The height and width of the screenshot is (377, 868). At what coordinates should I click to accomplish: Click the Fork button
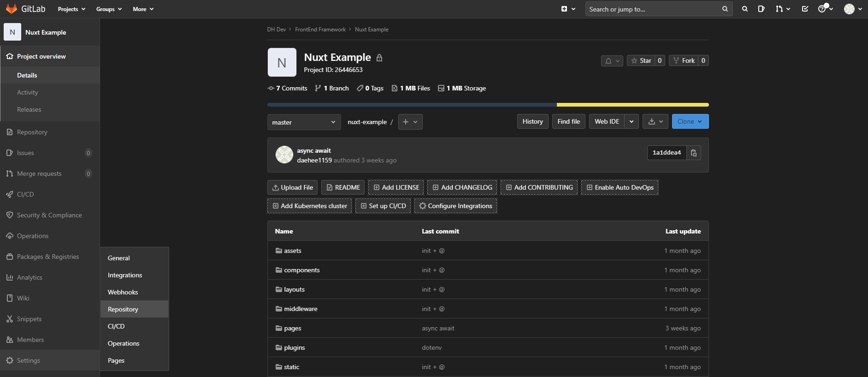684,60
